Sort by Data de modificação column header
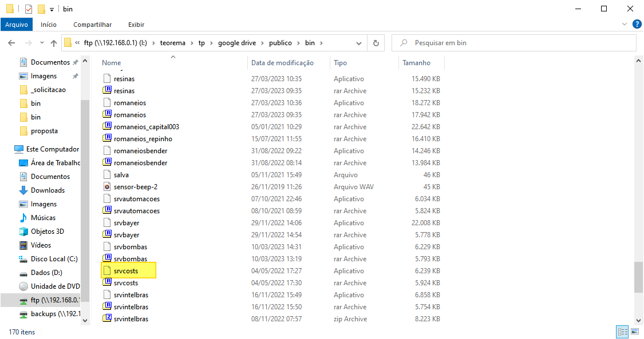Viewport: 644px width, 339px height. [282, 63]
